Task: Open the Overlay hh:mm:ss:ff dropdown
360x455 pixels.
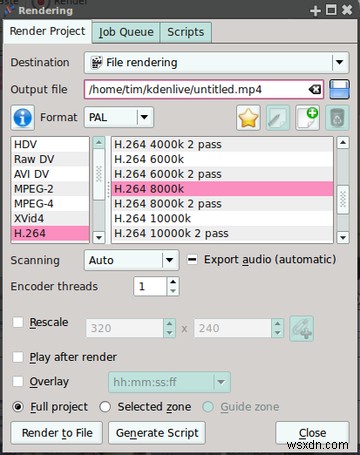Action: pos(169,382)
